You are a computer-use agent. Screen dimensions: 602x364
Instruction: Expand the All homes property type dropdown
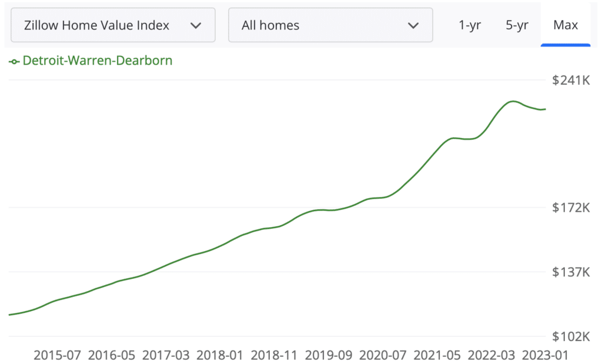pos(331,25)
